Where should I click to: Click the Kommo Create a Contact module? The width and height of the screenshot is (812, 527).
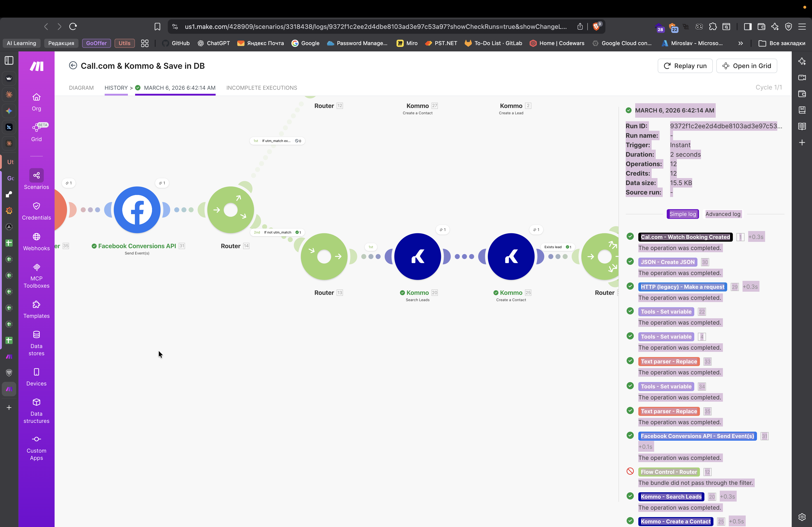511,256
